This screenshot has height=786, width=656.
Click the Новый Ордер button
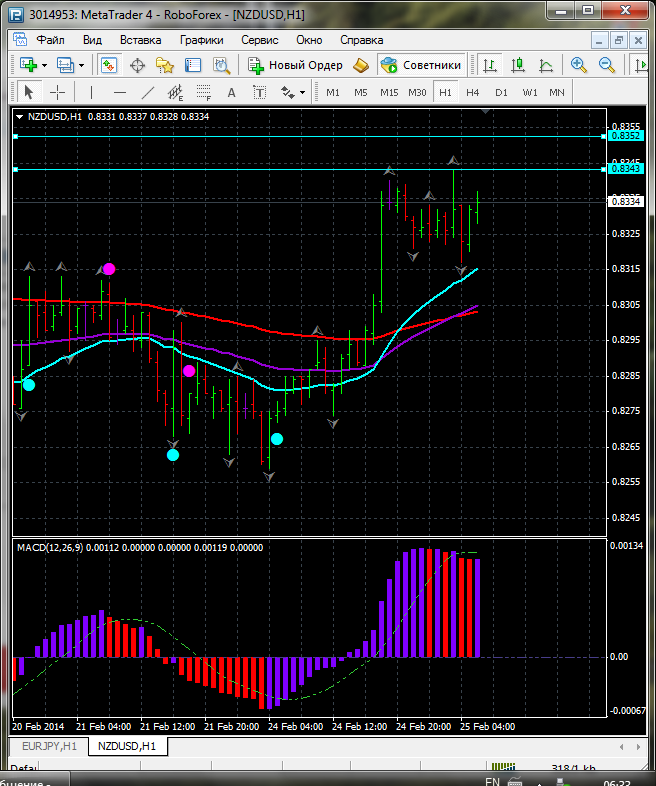[x=296, y=65]
